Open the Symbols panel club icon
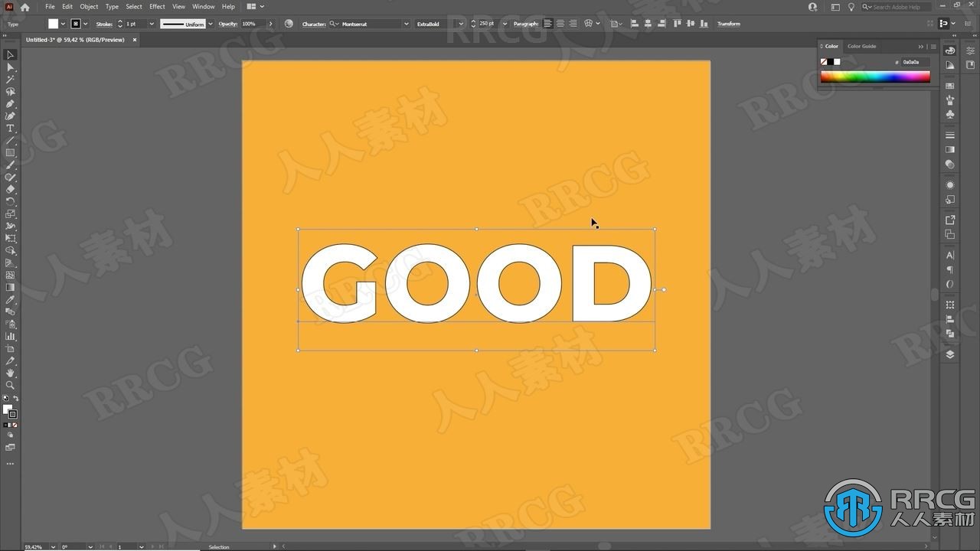 [x=950, y=114]
